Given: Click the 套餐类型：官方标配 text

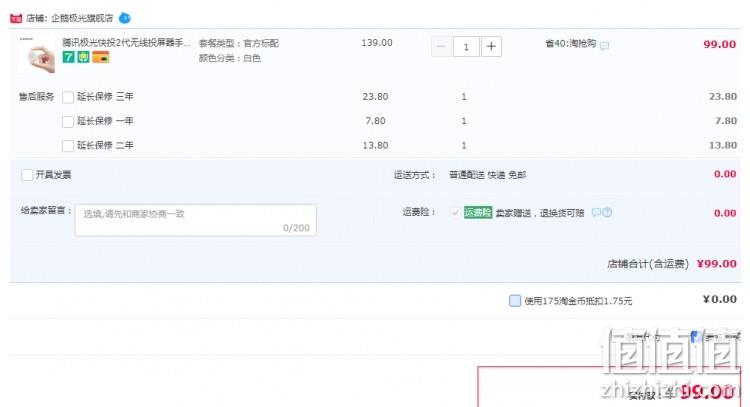Looking at the screenshot, I should [x=239, y=43].
